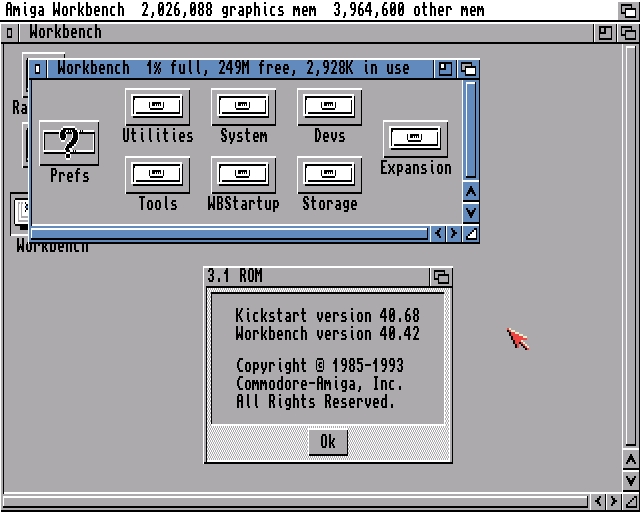Click down arrow in Workbench drawer window scrollbar
Screen dimensions: 640x512
[x=471, y=212]
